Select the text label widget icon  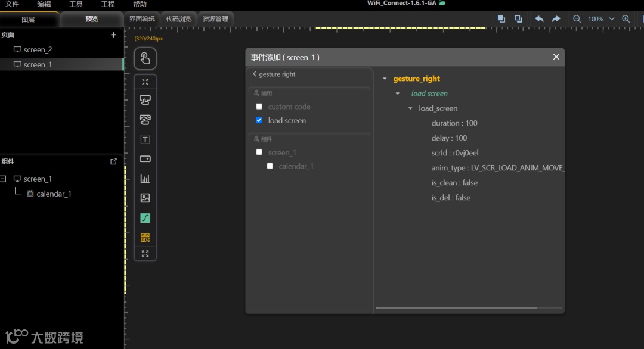tap(145, 139)
